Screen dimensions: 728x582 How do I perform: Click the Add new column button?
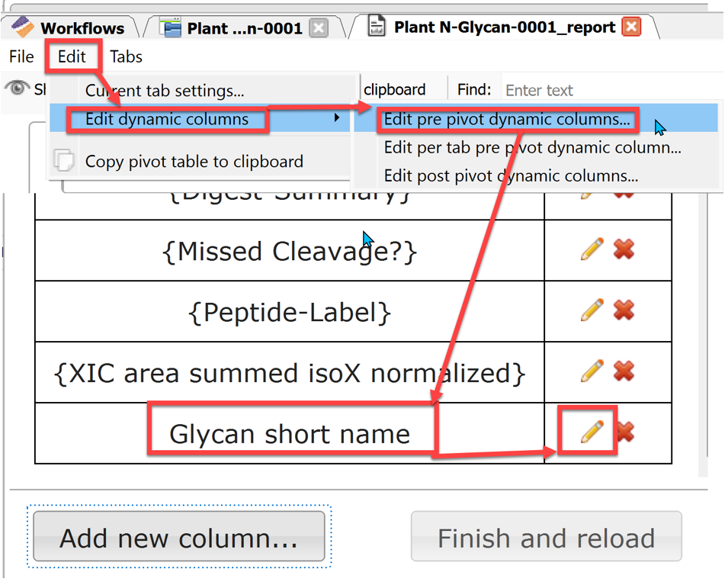(179, 538)
